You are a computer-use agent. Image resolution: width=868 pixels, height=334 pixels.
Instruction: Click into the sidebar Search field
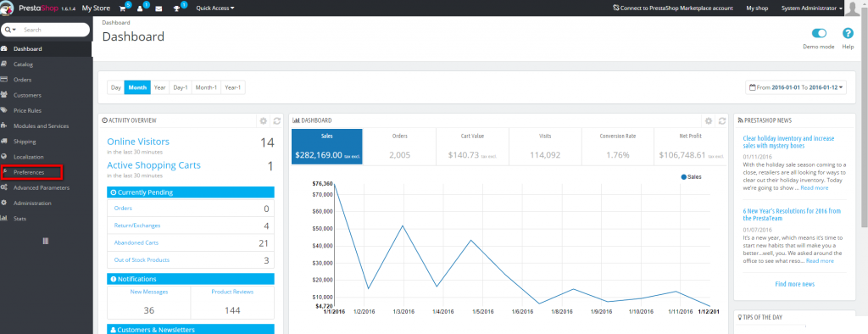pyautogui.click(x=55, y=30)
